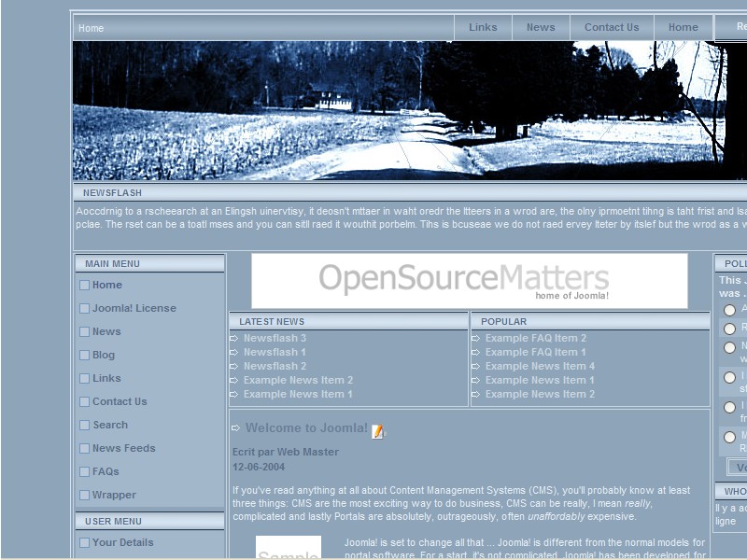Click the article date 12-06-2004
The width and height of the screenshot is (747, 560).
coord(259,468)
